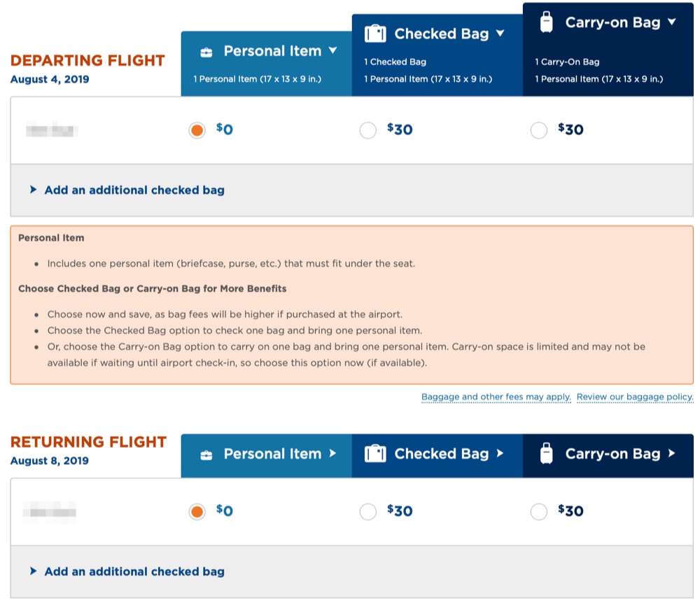Image resolution: width=700 pixels, height=600 pixels.
Task: Select $0 Personal Item for returning flight
Action: tap(197, 512)
